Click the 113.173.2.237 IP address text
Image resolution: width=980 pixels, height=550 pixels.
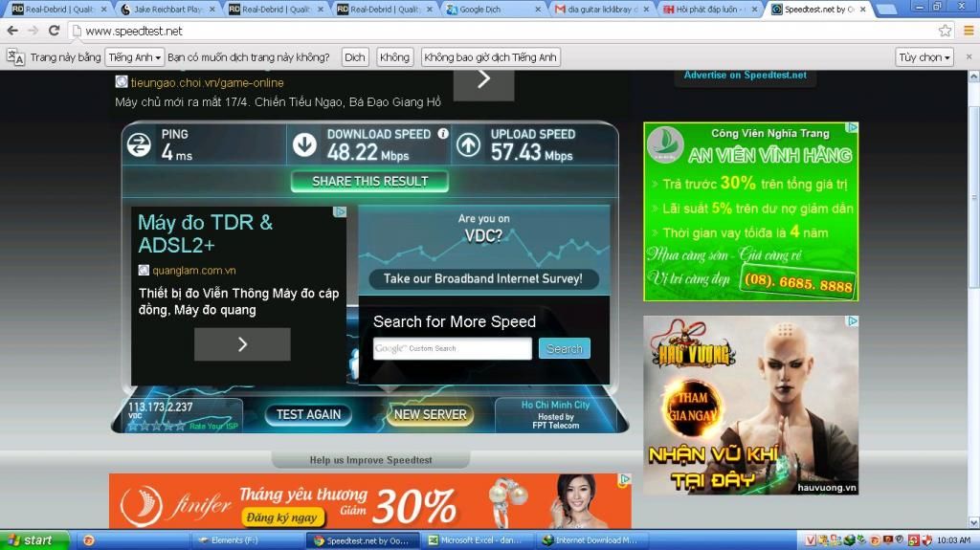(160, 407)
